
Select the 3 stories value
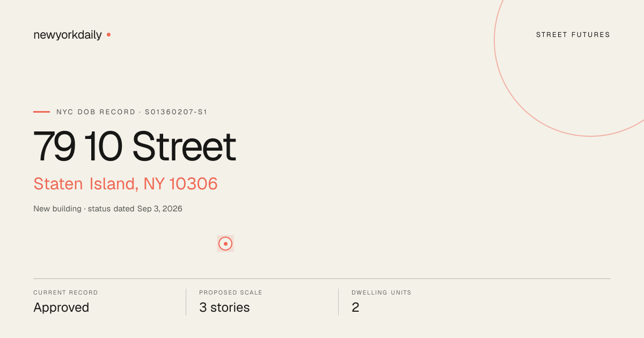(224, 307)
